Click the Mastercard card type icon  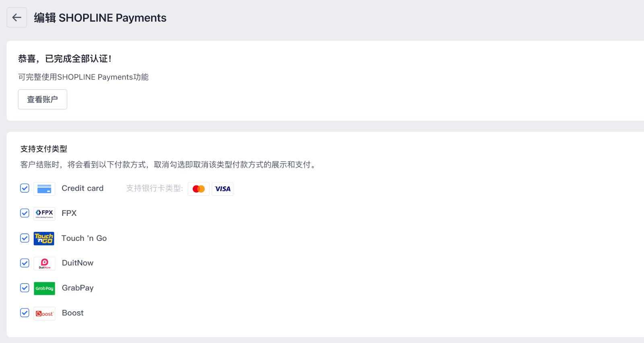[198, 189]
